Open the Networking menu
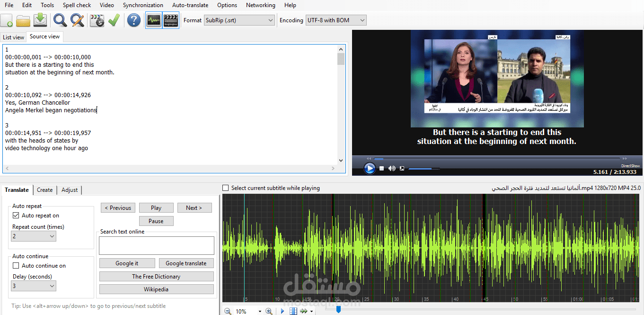Viewport: 644px width, 315px height. click(x=260, y=5)
